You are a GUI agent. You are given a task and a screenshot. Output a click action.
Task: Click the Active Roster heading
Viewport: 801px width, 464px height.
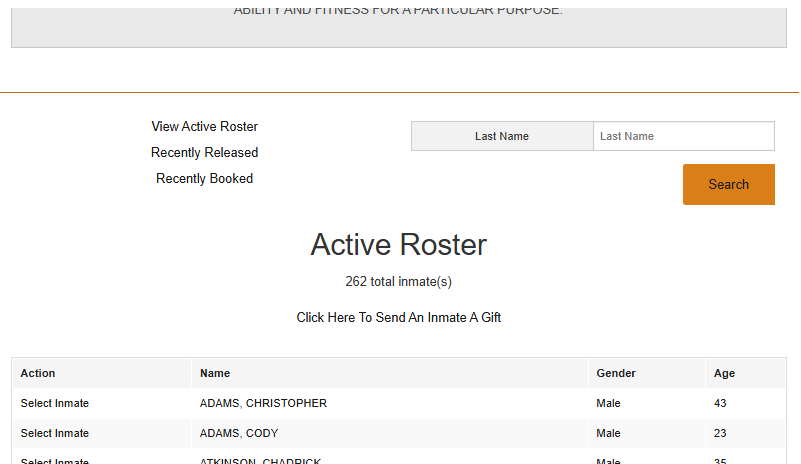(x=398, y=245)
